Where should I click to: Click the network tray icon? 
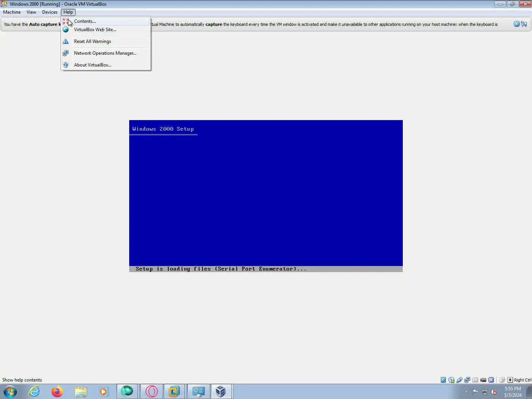[x=484, y=392]
